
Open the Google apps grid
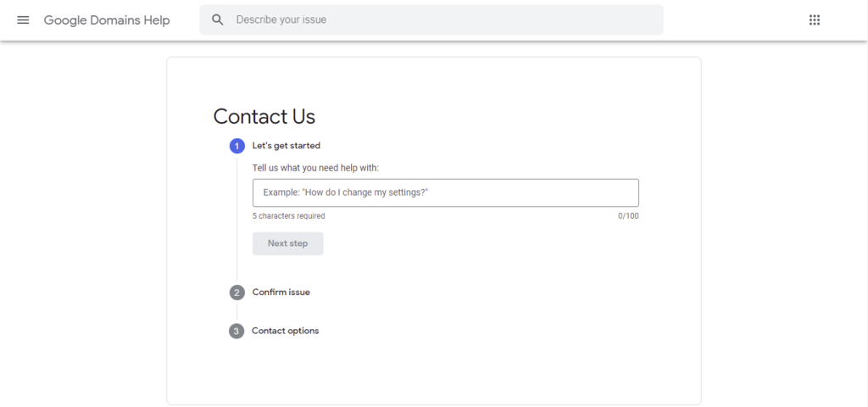coord(815,20)
